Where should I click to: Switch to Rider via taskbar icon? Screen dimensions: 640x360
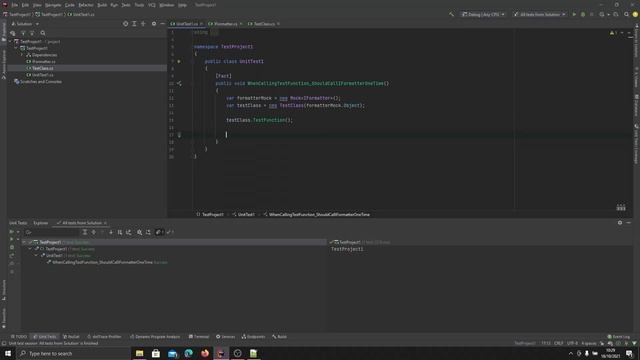(221, 353)
